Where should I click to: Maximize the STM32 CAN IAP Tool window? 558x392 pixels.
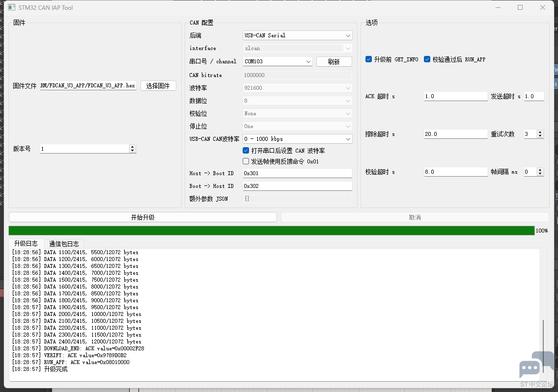click(x=520, y=7)
